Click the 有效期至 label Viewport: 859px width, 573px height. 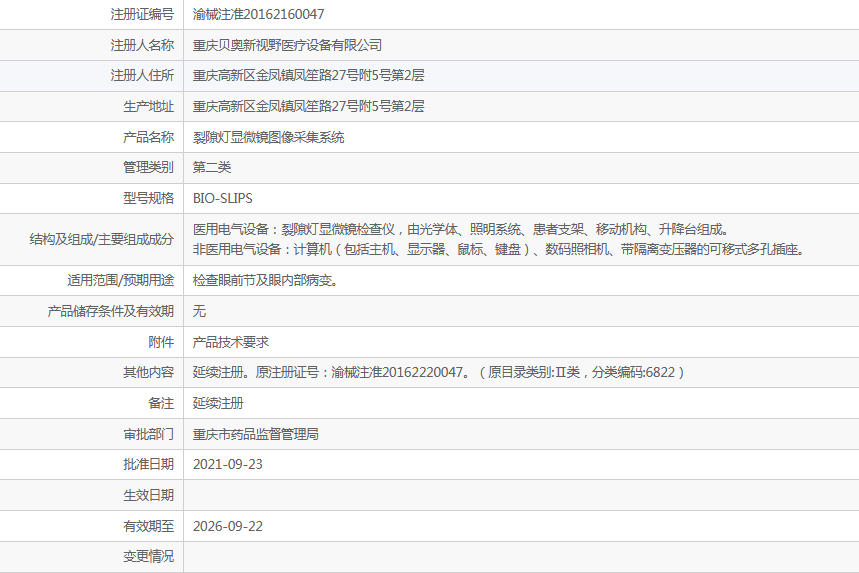(148, 526)
